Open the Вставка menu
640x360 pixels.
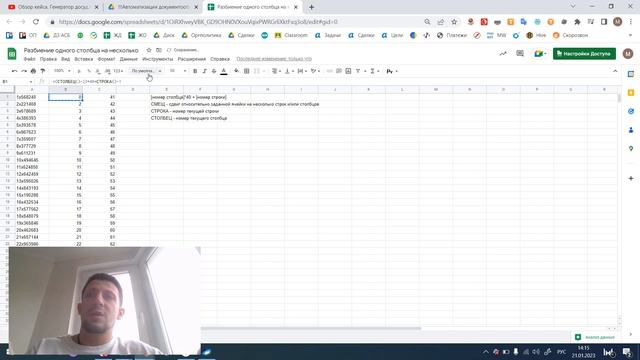click(84, 59)
